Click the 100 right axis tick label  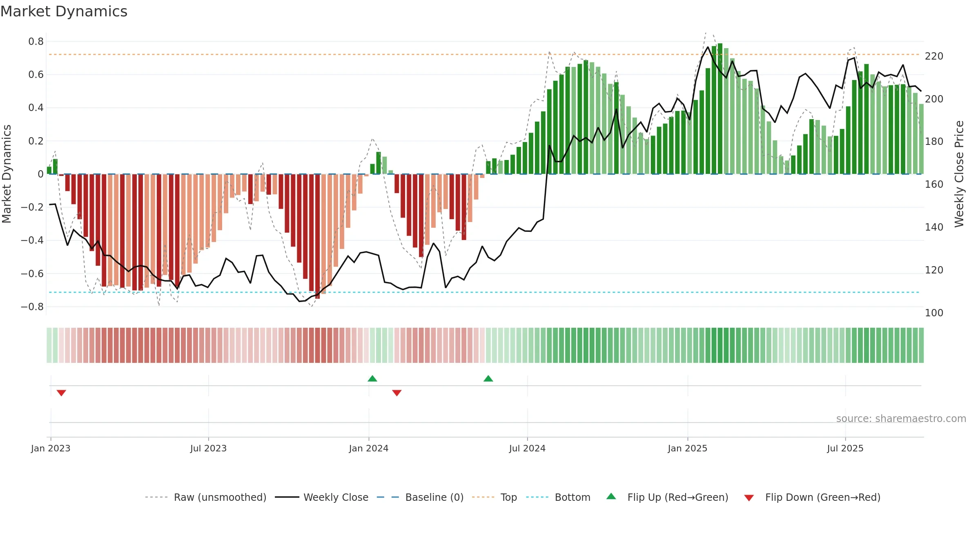tap(934, 313)
